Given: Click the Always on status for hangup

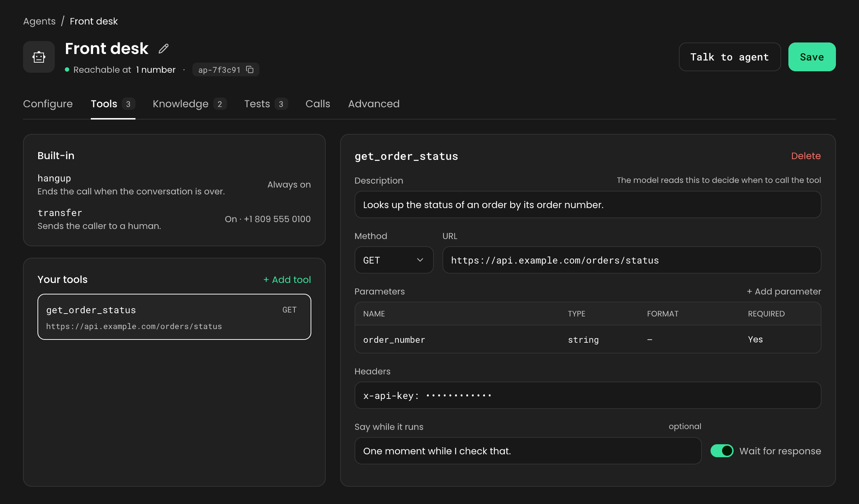Looking at the screenshot, I should [x=289, y=185].
